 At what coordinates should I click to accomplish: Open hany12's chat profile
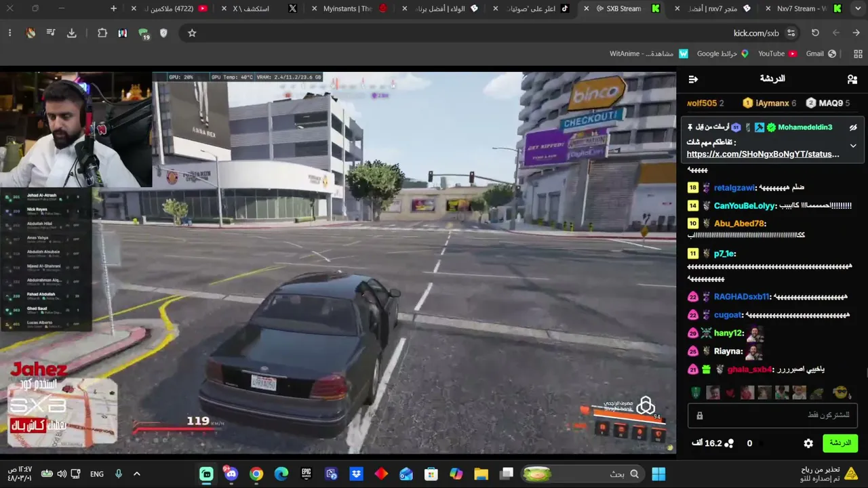pos(728,333)
